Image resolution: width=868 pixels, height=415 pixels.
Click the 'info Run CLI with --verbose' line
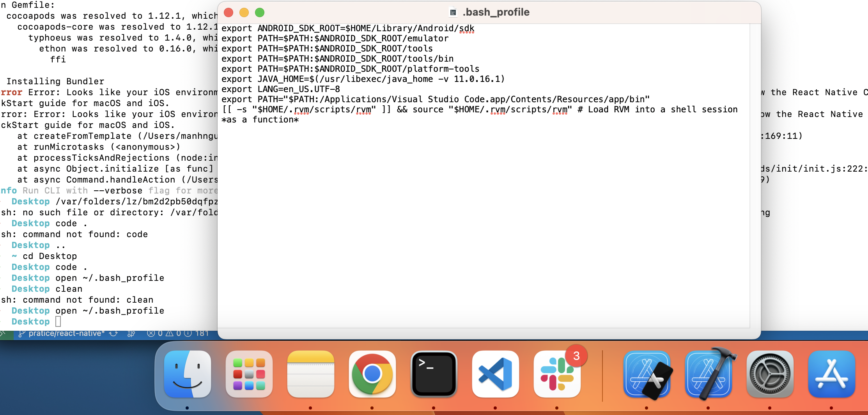(x=109, y=191)
